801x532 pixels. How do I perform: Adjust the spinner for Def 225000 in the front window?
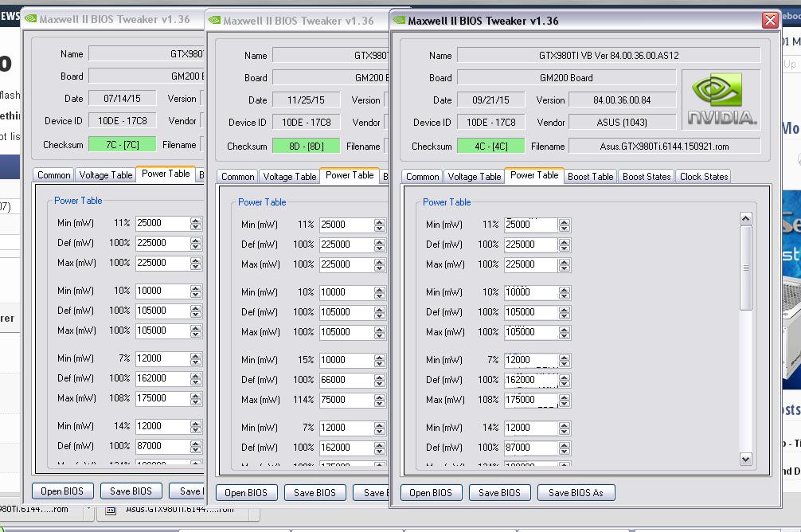(x=564, y=244)
